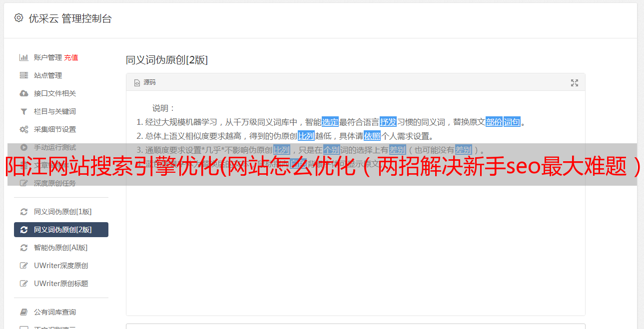Open 智能伪原创[AI版] page

coord(61,248)
